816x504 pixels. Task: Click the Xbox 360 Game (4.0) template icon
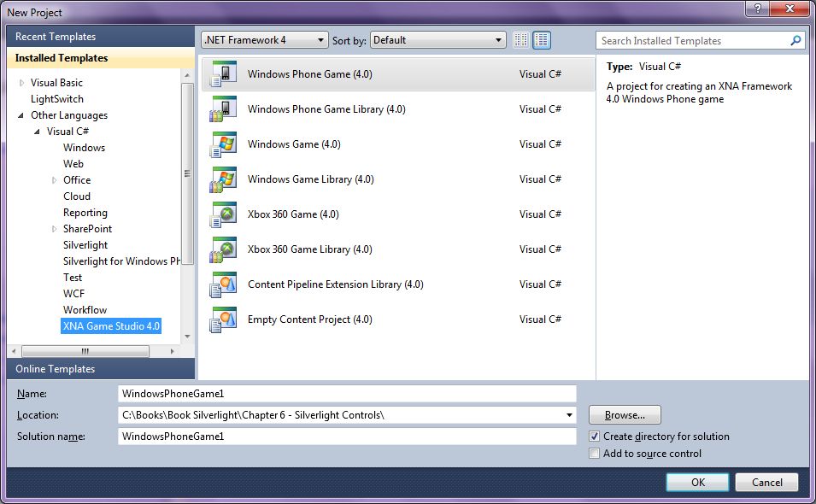[x=223, y=214]
